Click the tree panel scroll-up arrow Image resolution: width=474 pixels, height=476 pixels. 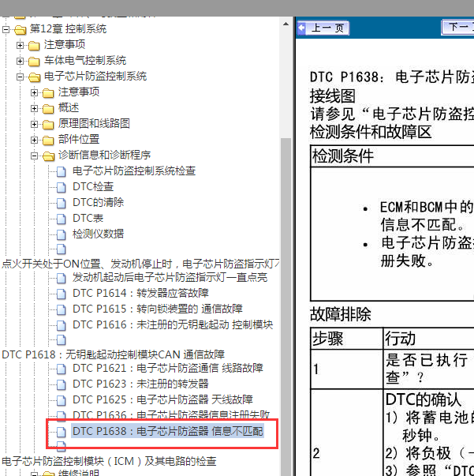(x=286, y=24)
